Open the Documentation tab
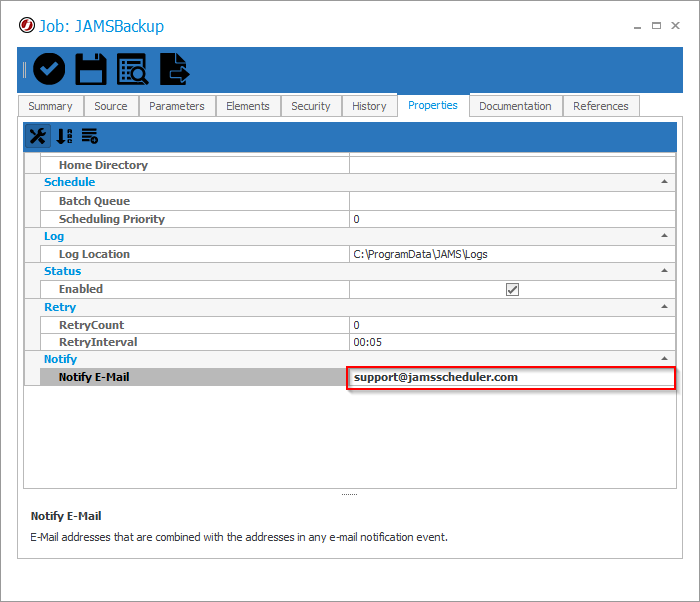This screenshot has width=700, height=602. coord(515,106)
